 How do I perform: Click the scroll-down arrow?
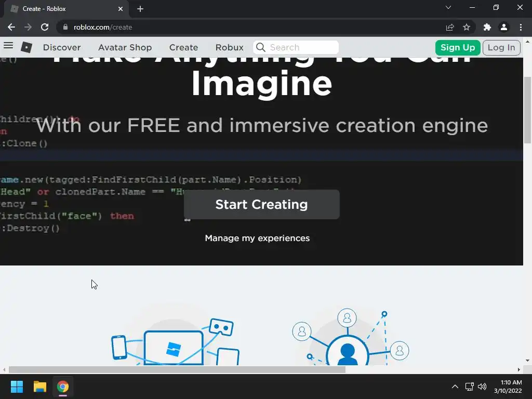(528, 361)
